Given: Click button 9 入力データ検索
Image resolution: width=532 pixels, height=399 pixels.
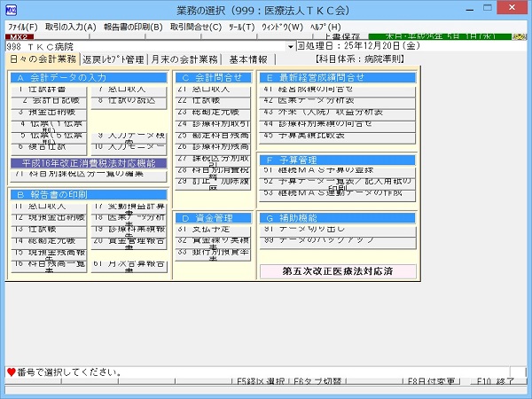Looking at the screenshot, I should click(129, 138).
